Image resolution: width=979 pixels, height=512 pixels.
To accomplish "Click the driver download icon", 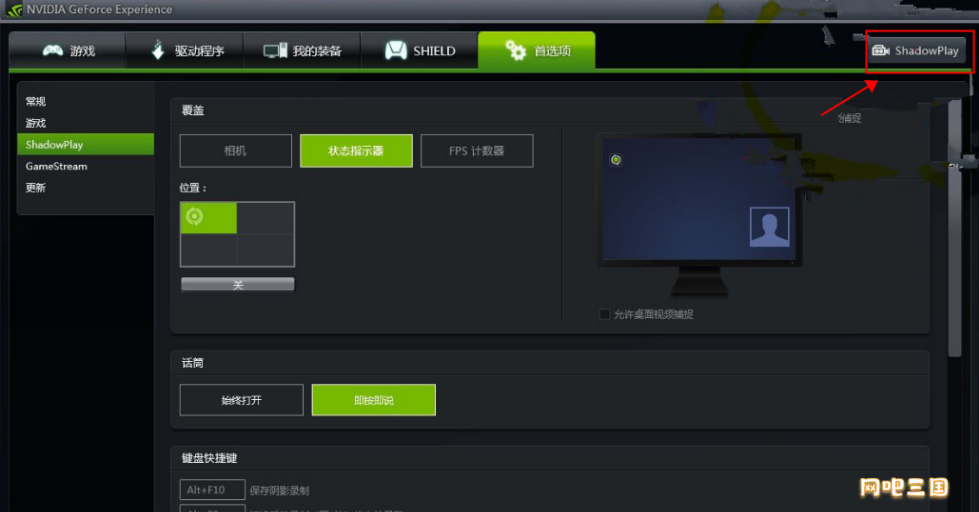I will coord(158,50).
